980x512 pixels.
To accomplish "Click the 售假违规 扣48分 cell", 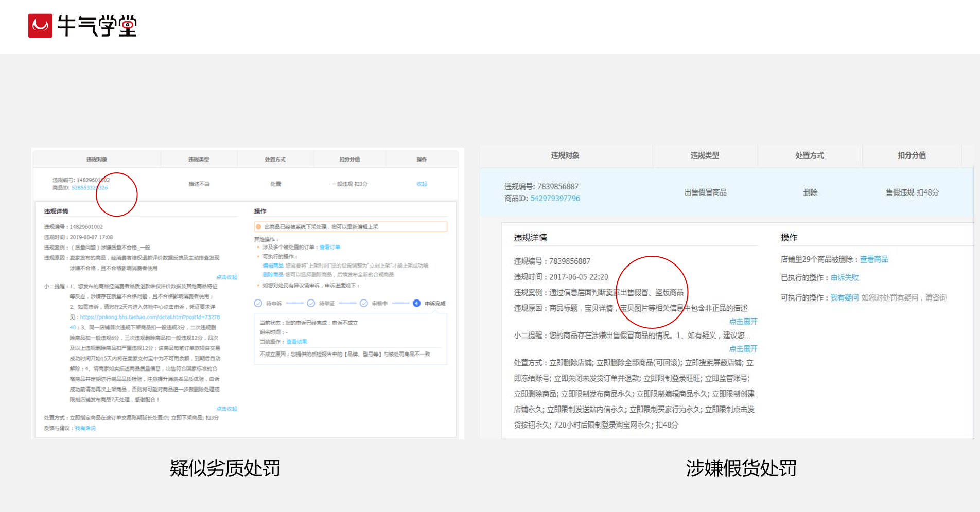I will pyautogui.click(x=912, y=192).
